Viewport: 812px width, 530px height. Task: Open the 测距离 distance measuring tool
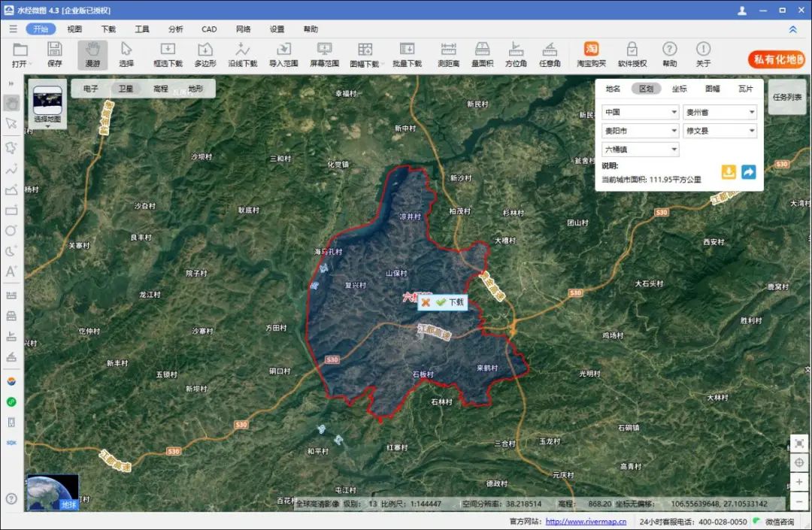point(449,54)
